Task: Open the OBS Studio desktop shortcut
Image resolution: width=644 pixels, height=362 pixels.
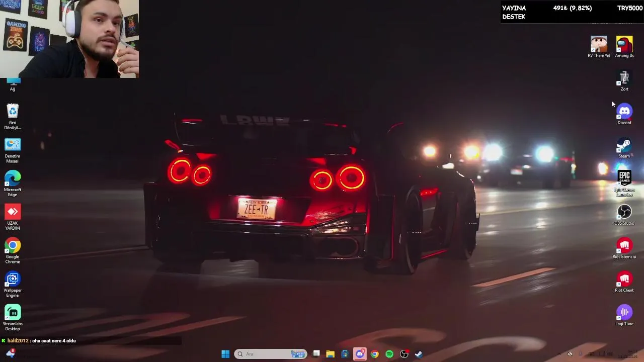Action: point(624,215)
